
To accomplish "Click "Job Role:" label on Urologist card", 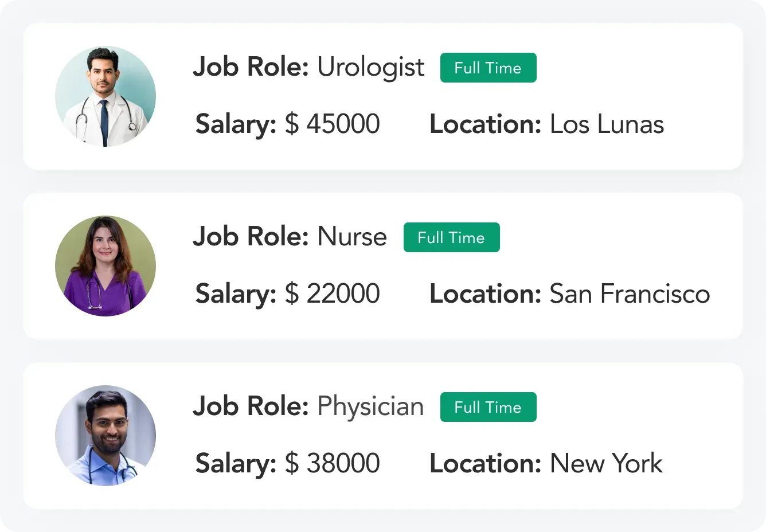I will tap(251, 68).
